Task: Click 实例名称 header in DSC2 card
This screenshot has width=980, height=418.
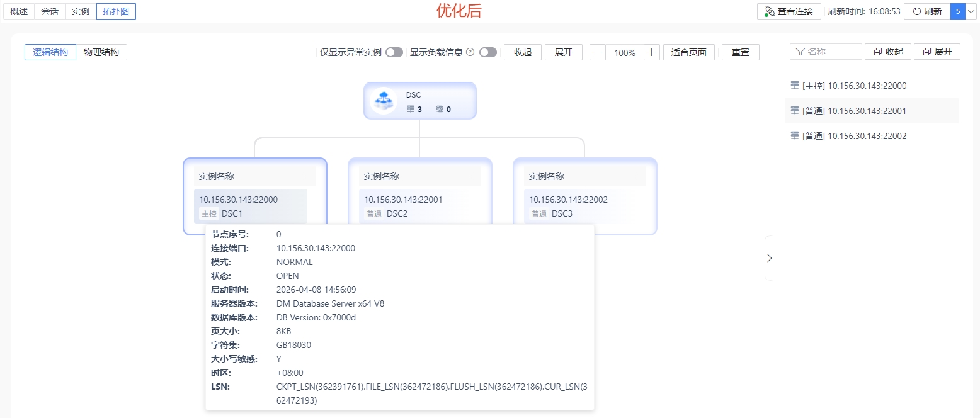Action: [382, 176]
